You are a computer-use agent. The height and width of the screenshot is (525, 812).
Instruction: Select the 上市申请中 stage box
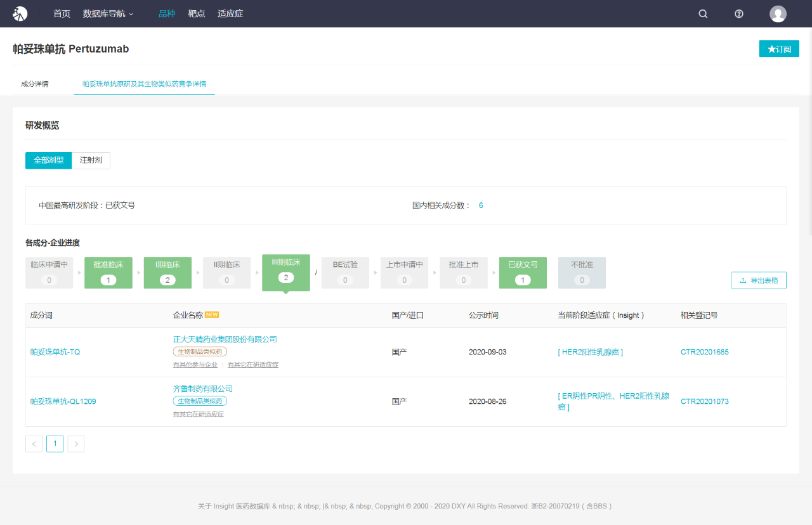pyautogui.click(x=405, y=273)
